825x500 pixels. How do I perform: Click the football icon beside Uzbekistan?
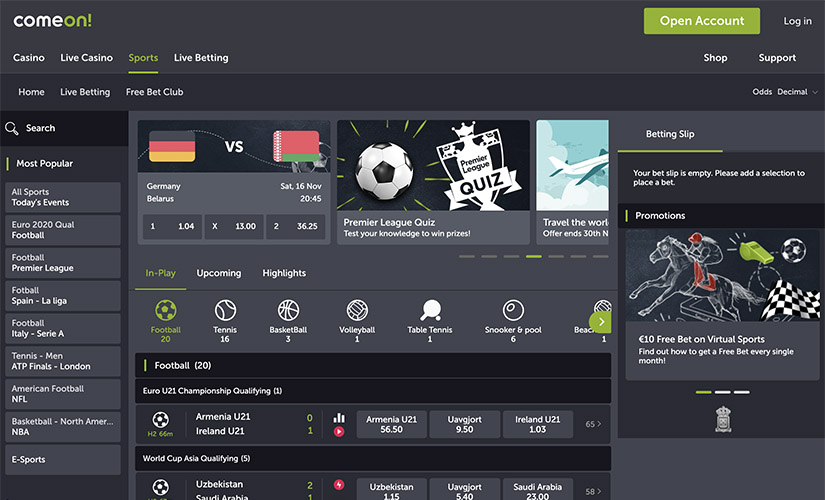(160, 487)
